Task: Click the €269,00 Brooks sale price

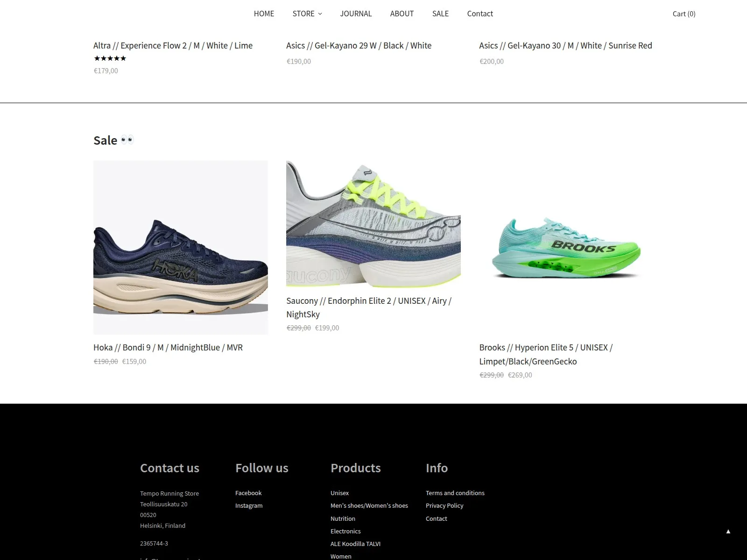Action: coord(520,375)
